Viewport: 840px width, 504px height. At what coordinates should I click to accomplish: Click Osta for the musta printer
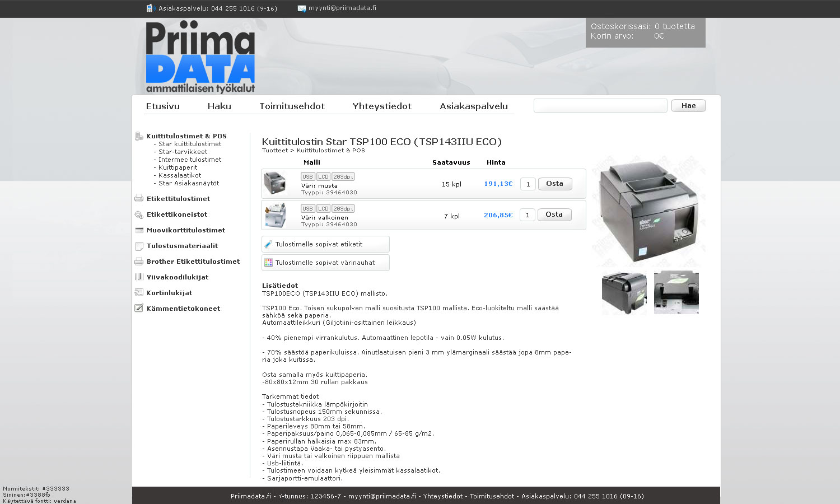555,184
